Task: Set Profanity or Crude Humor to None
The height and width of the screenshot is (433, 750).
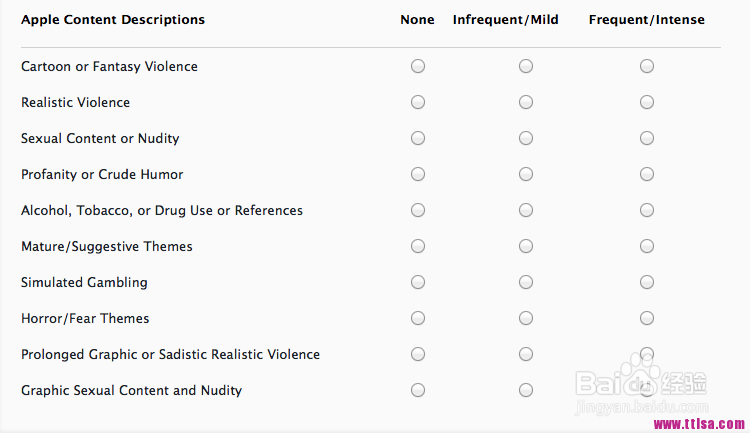Action: 418,174
